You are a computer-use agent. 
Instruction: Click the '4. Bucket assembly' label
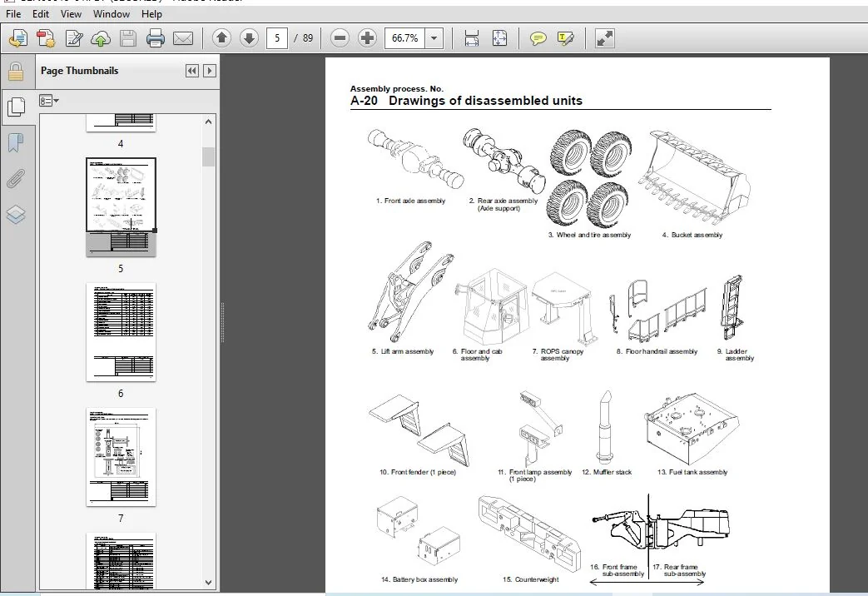(692, 235)
